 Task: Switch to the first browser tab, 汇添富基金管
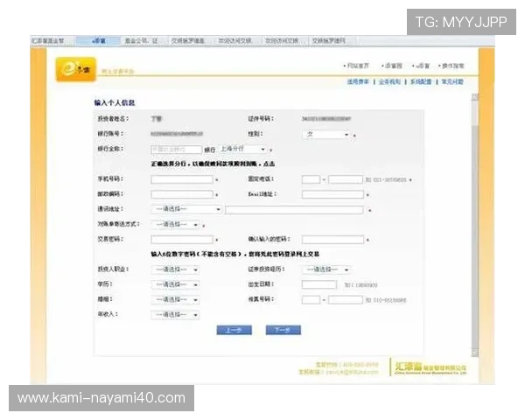[x=52, y=41]
